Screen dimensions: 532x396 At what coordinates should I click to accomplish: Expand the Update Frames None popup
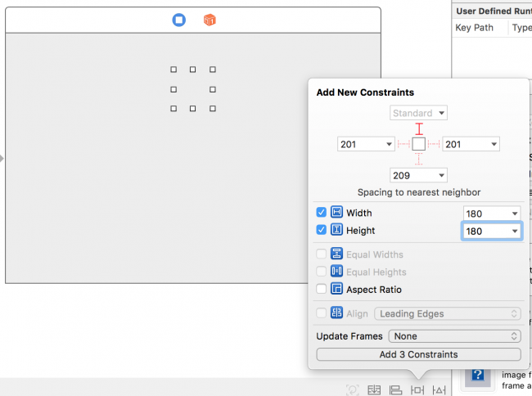click(456, 336)
